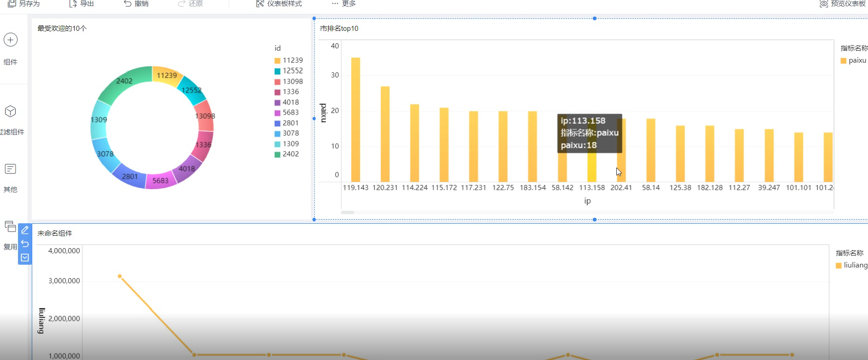Click the Undo (撤销) toolbar button
This screenshot has height=360, width=868.
pos(136,4)
